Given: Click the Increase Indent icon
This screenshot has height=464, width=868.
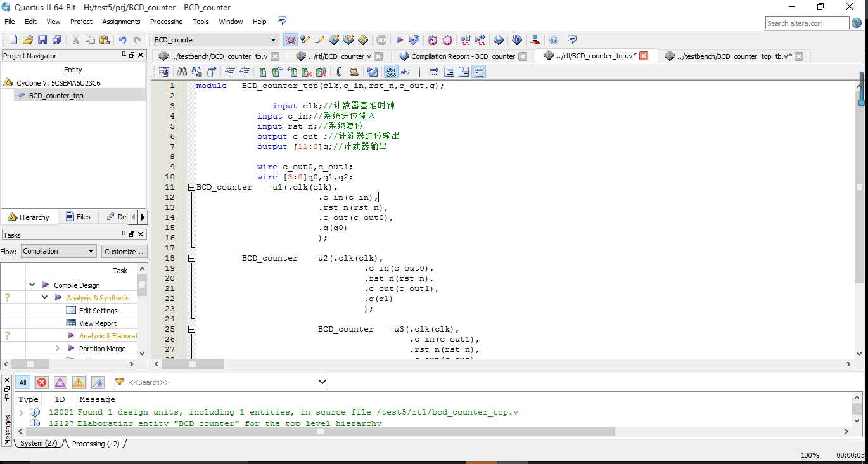Looking at the screenshot, I should point(230,72).
